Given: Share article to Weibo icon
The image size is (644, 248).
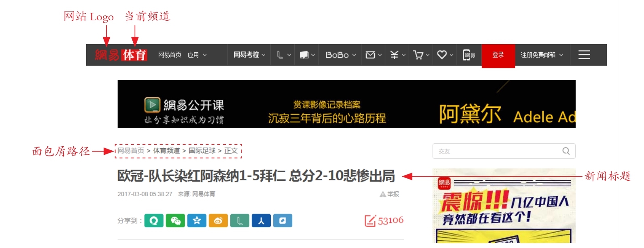Looking at the screenshot, I should (218, 220).
